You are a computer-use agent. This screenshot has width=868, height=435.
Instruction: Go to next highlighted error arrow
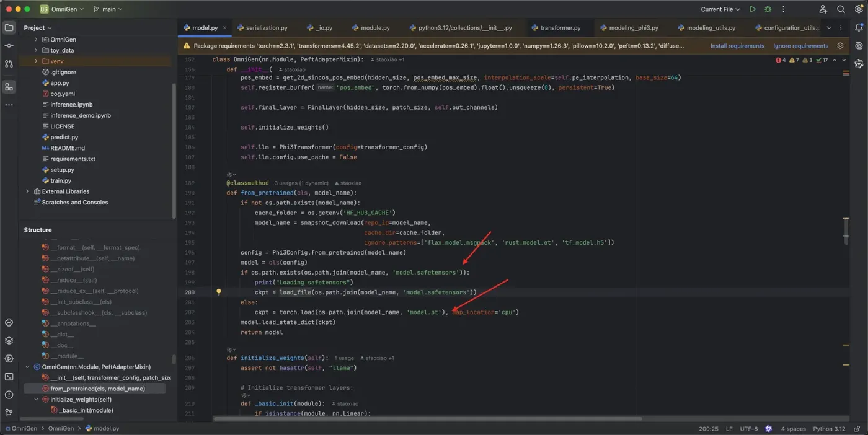coord(844,60)
